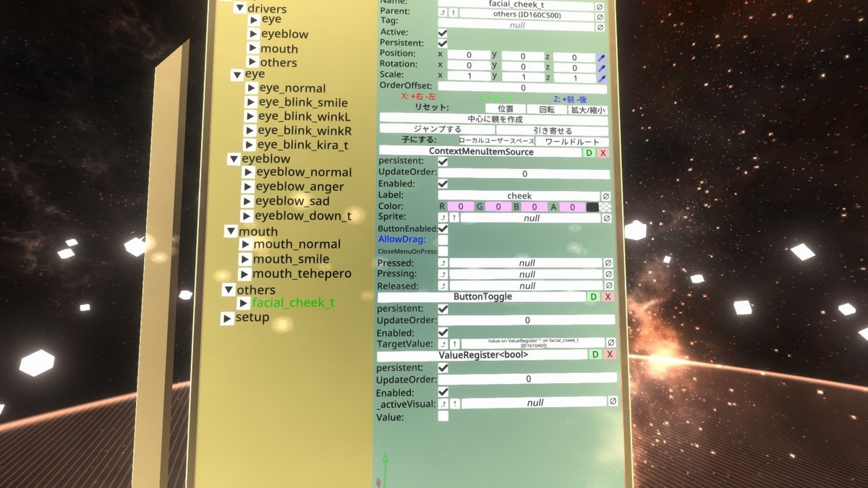The width and height of the screenshot is (868, 488).
Task: Delete the ContextMenuItemSource component with X
Action: [x=603, y=153]
